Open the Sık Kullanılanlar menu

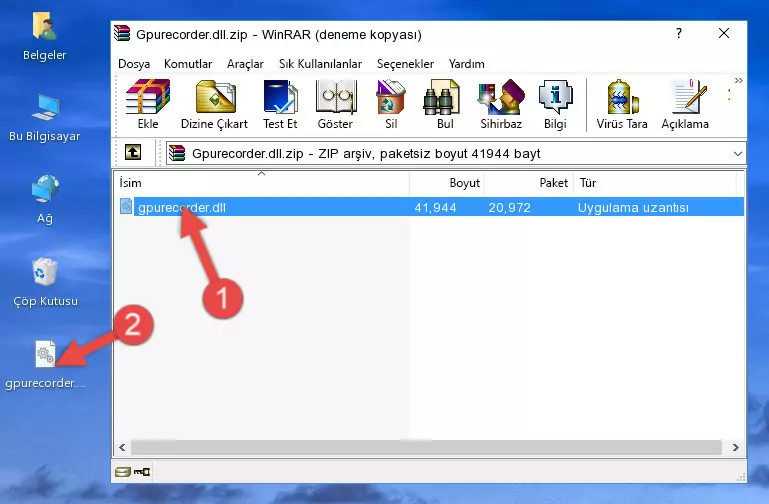coord(320,64)
